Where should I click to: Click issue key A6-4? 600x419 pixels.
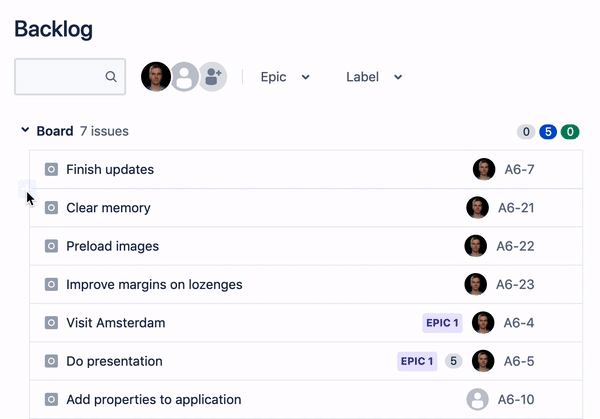pos(518,323)
